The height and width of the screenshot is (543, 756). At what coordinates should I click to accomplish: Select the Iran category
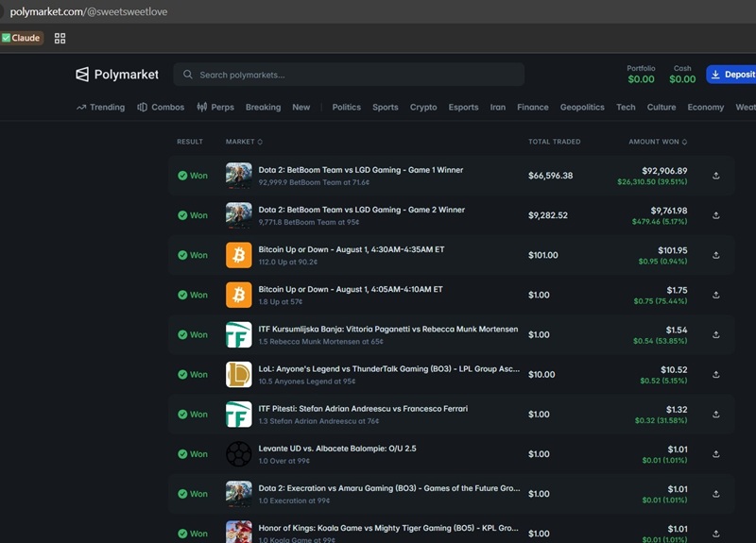coord(498,107)
